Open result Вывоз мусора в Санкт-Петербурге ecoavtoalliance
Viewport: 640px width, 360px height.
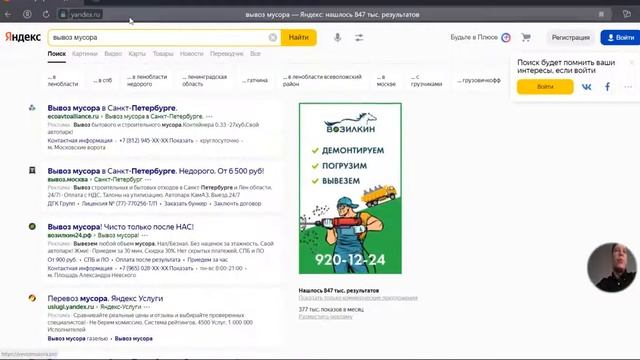(112, 108)
